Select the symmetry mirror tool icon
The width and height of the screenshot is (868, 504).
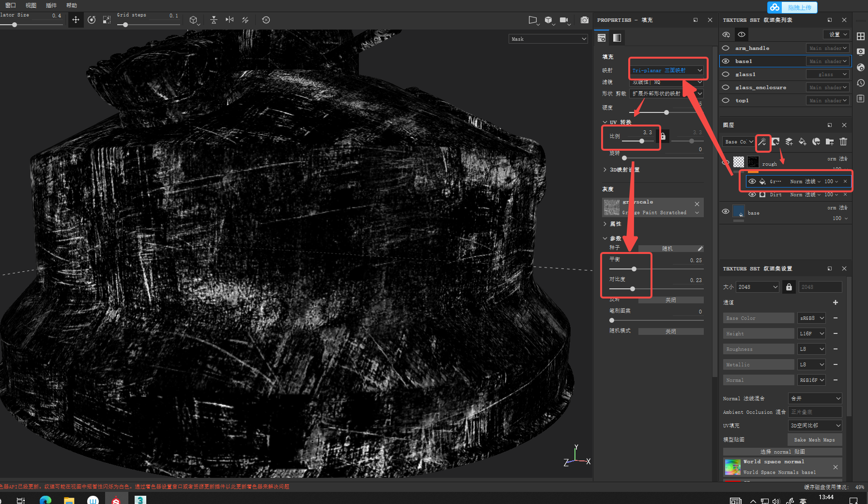(x=230, y=20)
